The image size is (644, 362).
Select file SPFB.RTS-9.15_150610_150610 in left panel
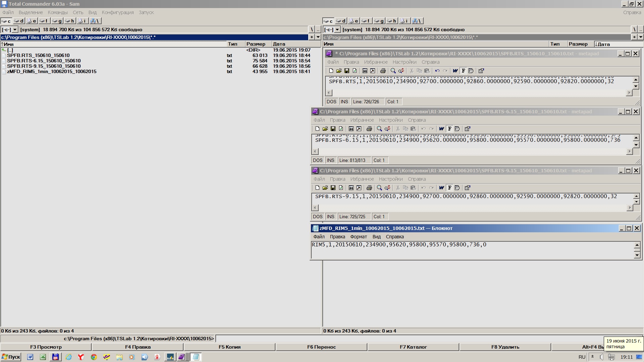click(x=44, y=66)
